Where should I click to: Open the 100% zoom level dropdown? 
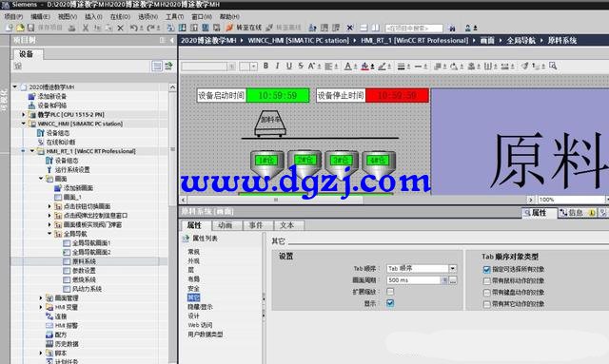tap(607, 200)
